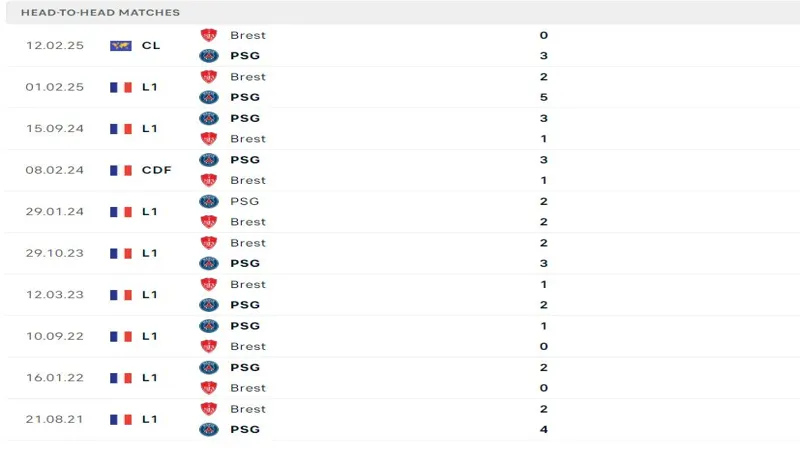Click the Champions League flag icon

point(121,45)
